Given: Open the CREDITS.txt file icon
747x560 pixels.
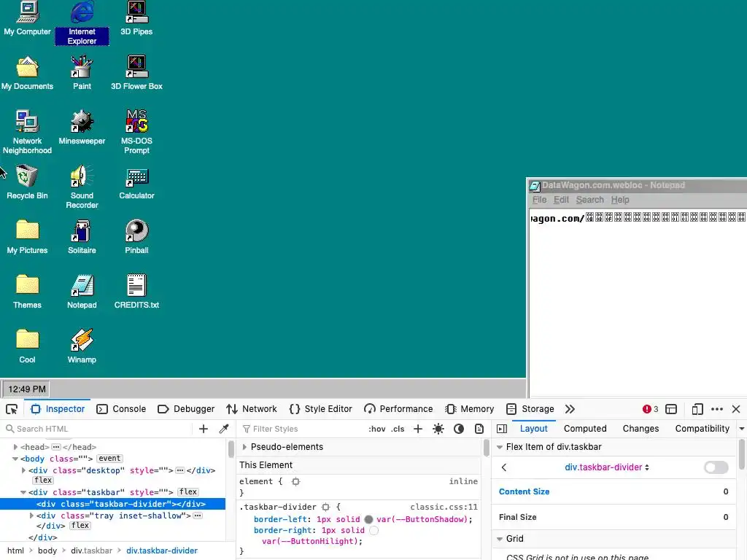Looking at the screenshot, I should tap(136, 292).
